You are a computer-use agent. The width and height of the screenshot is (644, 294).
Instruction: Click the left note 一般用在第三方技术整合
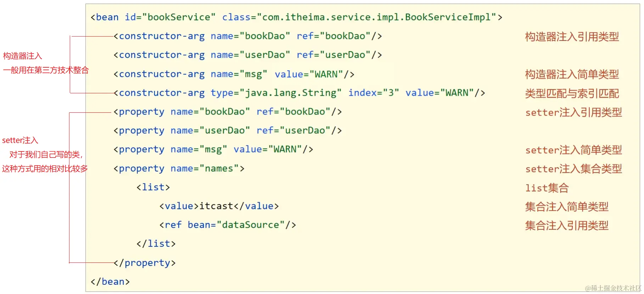46,70
